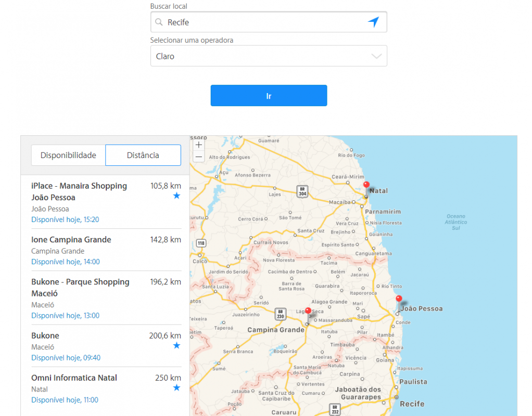Zoom out on the map
Image resolution: width=532 pixels, height=416 pixels.
pos(199,157)
